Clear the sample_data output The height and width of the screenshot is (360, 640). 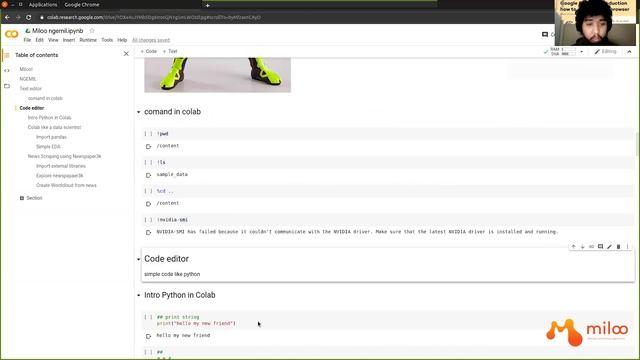coord(149,175)
